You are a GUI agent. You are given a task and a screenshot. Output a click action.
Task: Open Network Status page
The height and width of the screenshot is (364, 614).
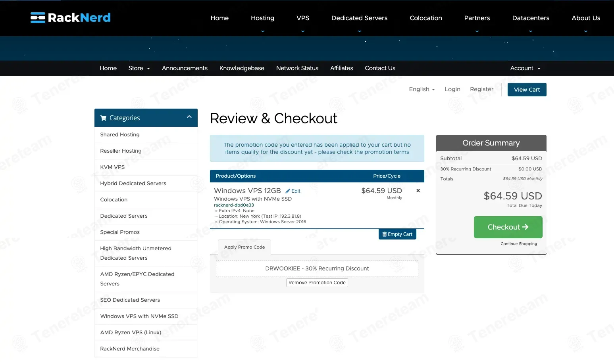click(297, 68)
